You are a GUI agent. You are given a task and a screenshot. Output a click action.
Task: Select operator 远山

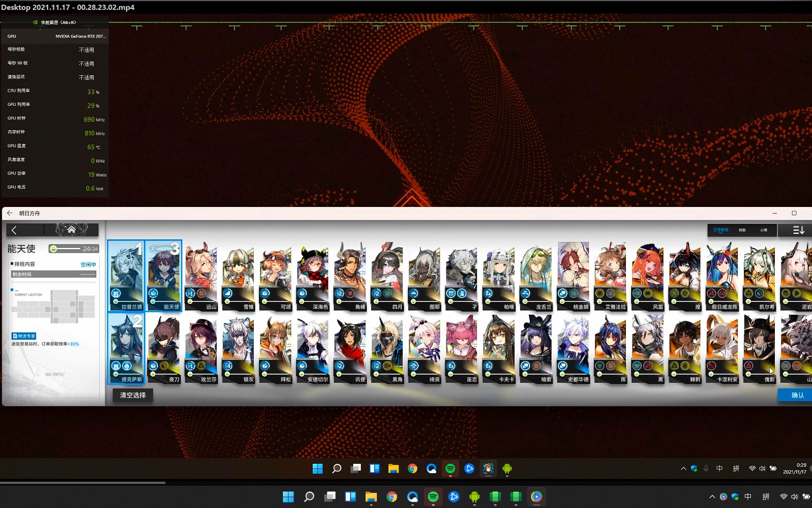[201, 276]
